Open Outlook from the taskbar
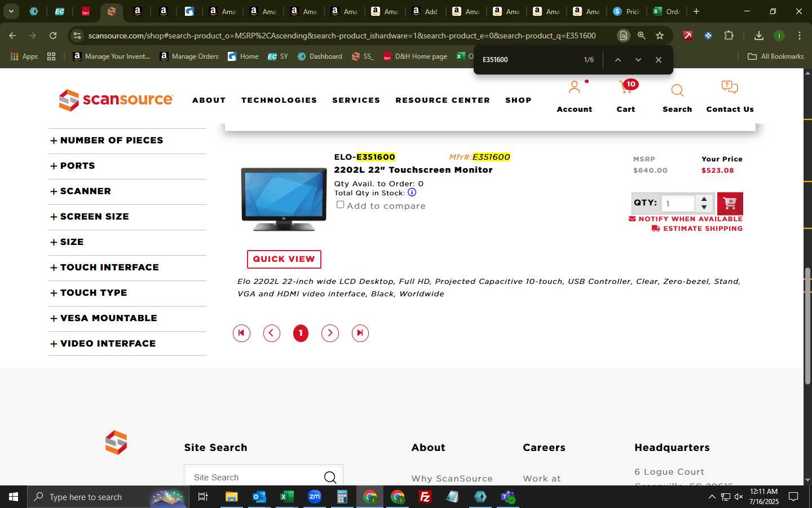The image size is (812, 508). pos(259,497)
